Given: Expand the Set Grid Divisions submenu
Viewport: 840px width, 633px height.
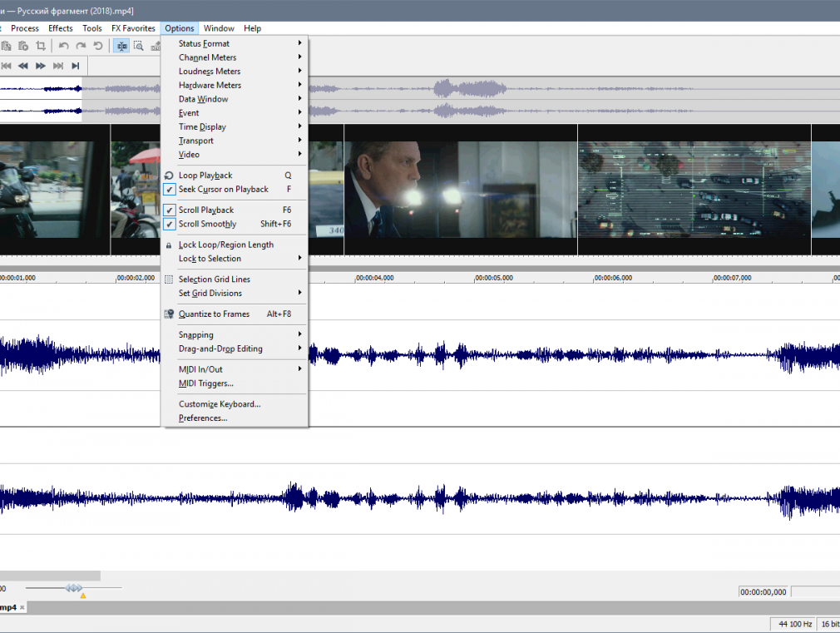Looking at the screenshot, I should (x=210, y=294).
